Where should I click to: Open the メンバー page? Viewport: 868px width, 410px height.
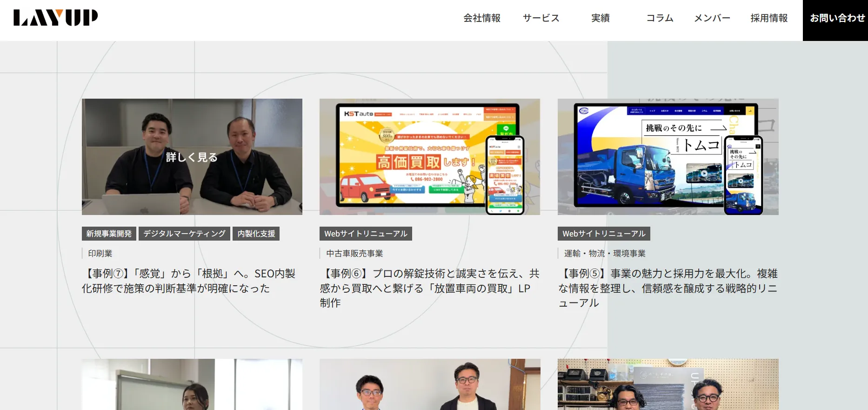click(x=712, y=18)
